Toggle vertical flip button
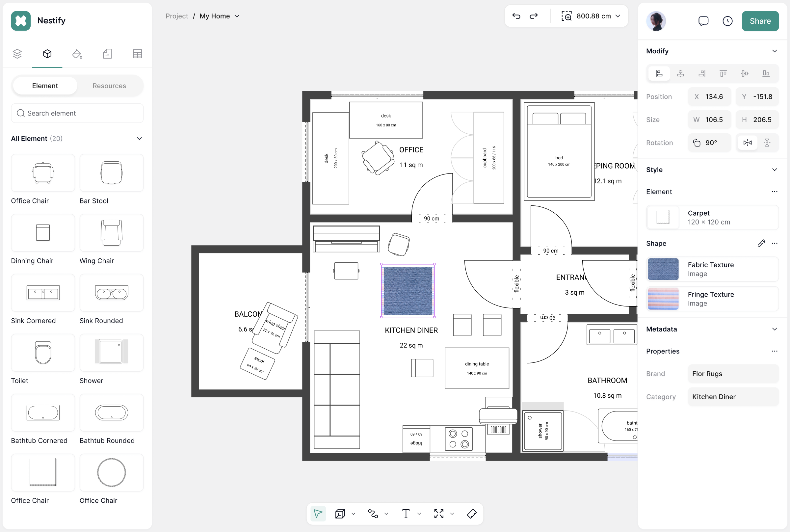 click(x=767, y=143)
